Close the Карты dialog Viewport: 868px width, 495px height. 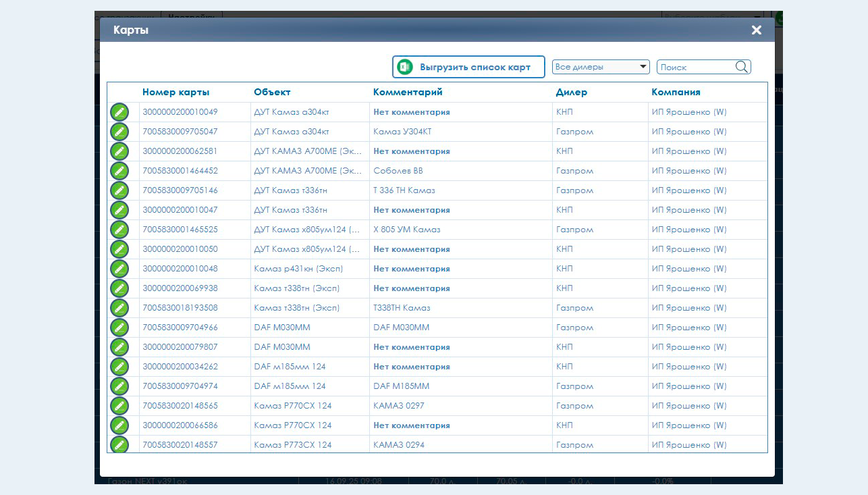point(757,30)
